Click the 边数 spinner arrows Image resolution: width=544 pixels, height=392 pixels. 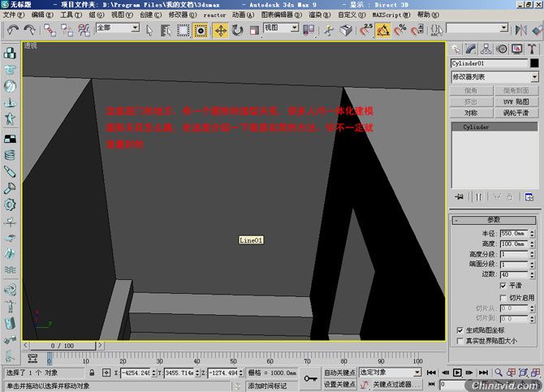[x=532, y=274]
